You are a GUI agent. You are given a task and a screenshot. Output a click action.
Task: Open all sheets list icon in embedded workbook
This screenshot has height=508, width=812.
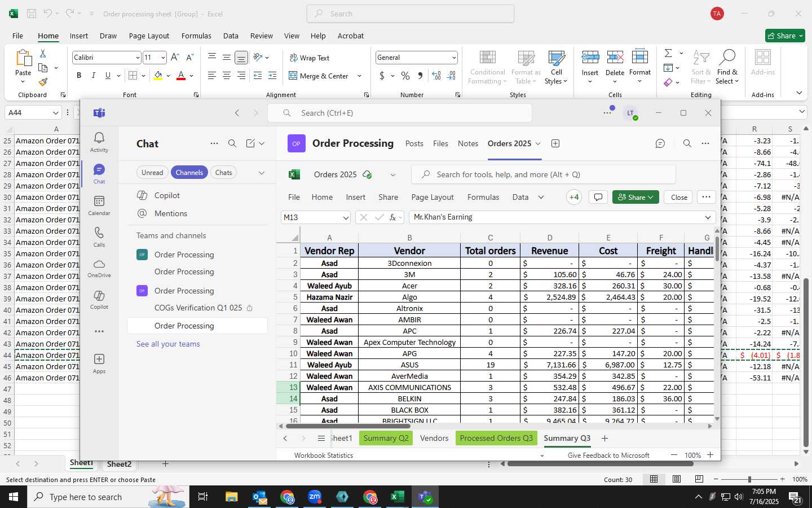point(321,438)
